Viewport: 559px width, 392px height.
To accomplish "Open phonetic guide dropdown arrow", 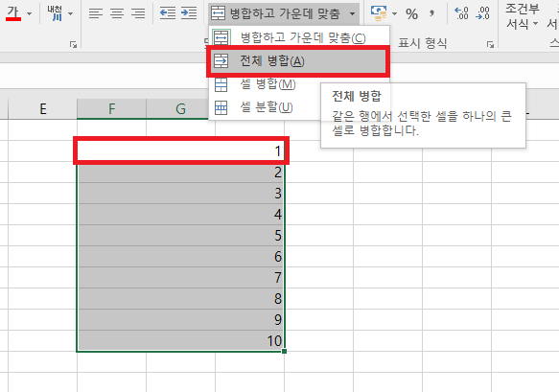I will tap(71, 14).
